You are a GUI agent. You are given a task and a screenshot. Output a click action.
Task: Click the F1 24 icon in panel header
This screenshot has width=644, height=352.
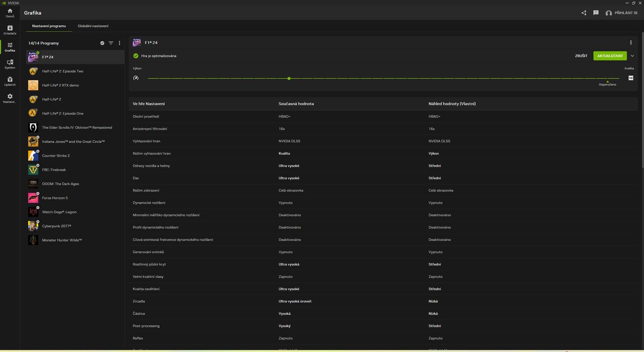coord(137,43)
